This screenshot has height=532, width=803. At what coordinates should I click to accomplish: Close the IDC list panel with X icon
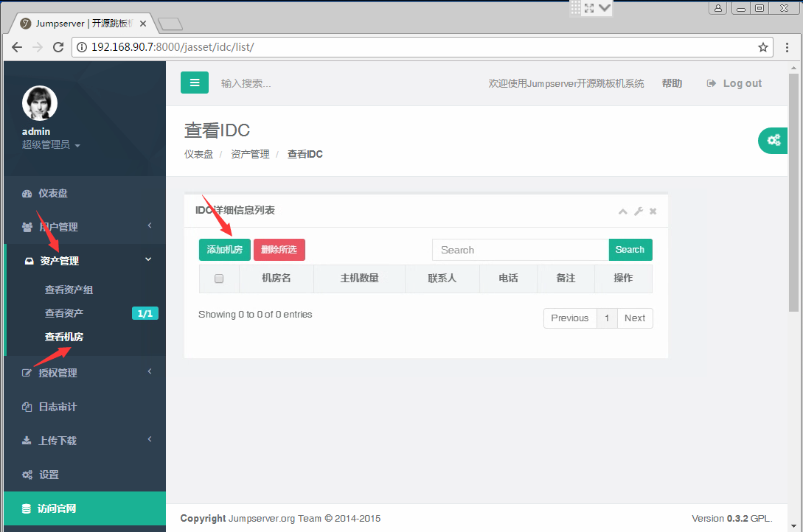point(653,211)
